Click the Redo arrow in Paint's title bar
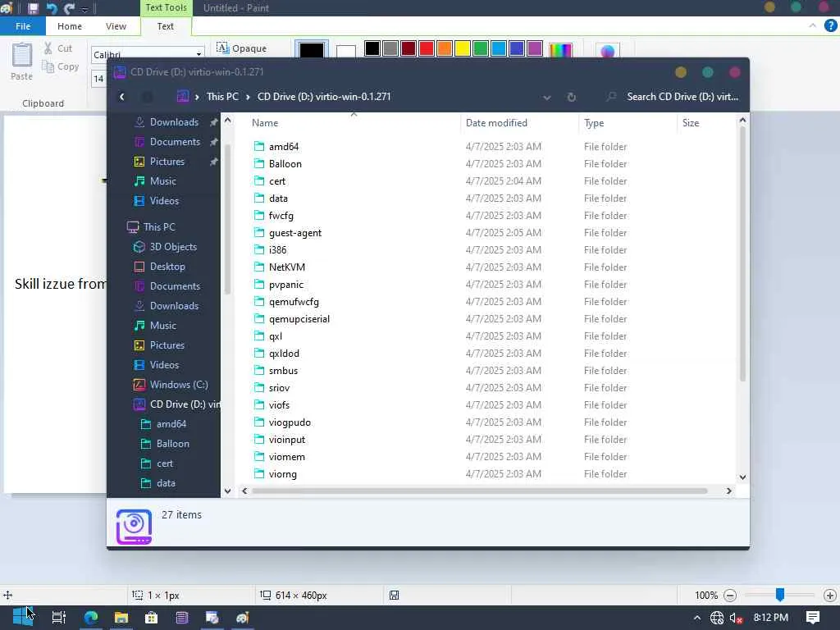 pos(69,8)
